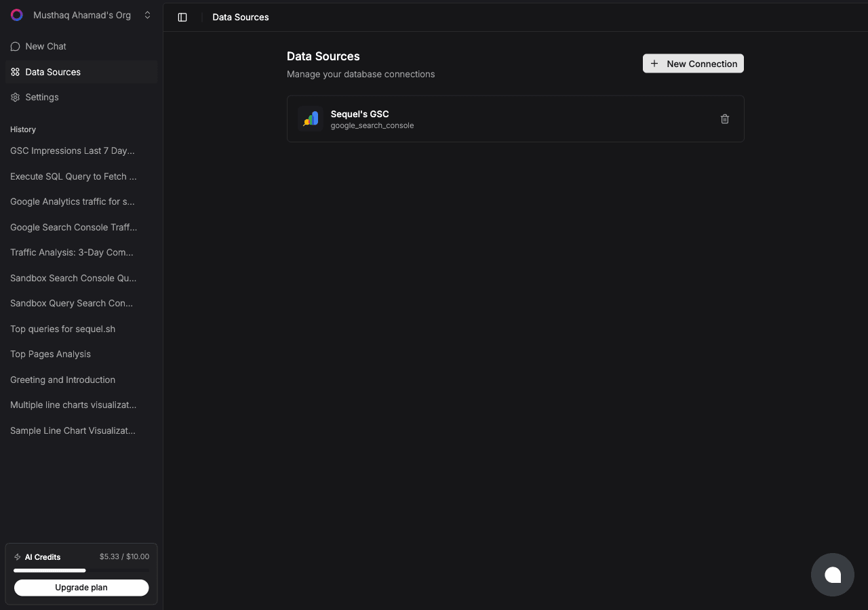The height and width of the screenshot is (610, 868).
Task: Start a New Chat
Action: (x=81, y=46)
